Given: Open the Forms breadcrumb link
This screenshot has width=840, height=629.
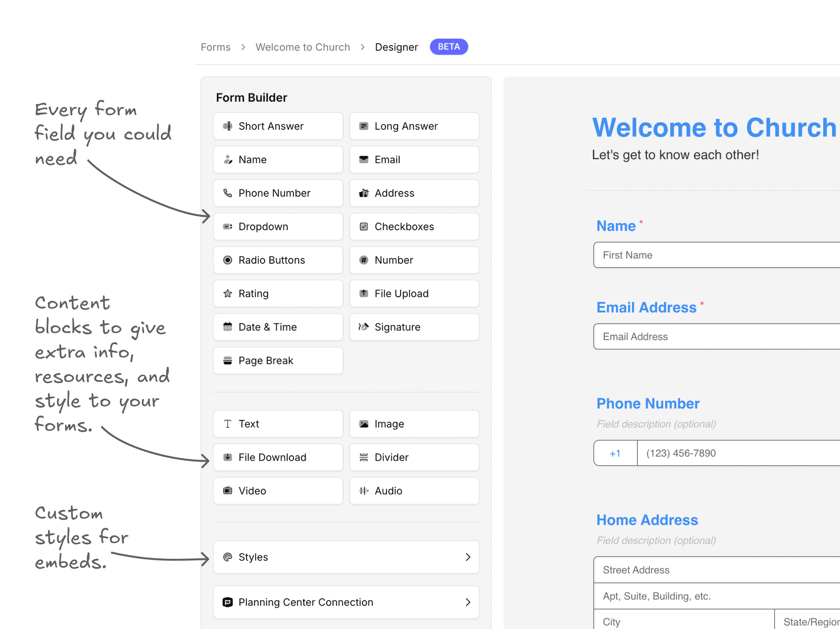Looking at the screenshot, I should click(216, 47).
